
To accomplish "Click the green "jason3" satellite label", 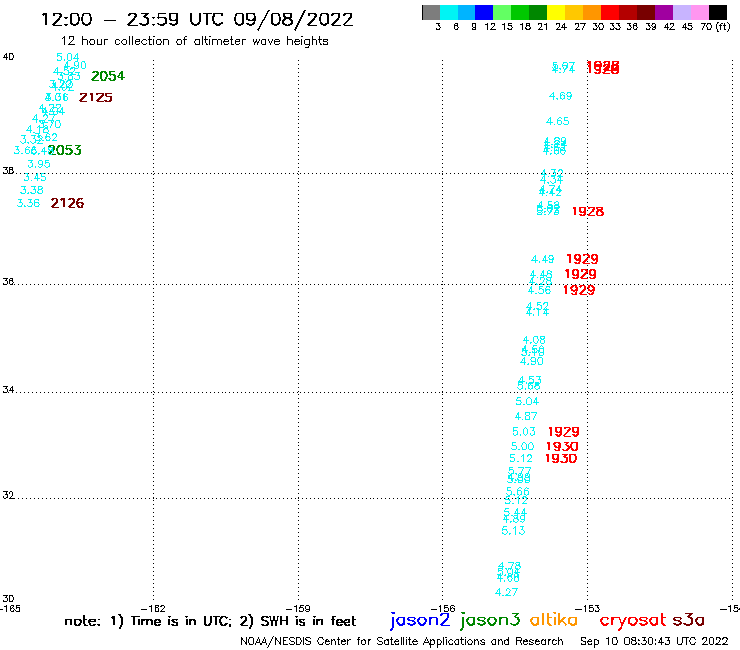I will 490,620.
